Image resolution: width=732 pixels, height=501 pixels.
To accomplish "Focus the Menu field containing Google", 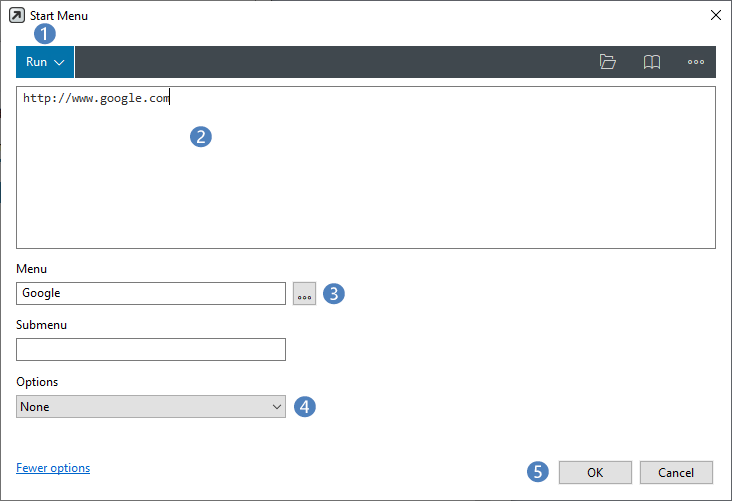I will click(151, 294).
